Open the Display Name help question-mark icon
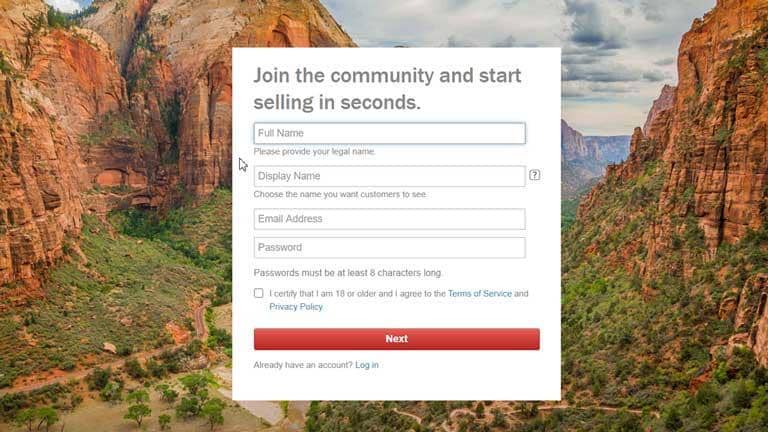Screen dimensions: 768x432 tap(534, 175)
